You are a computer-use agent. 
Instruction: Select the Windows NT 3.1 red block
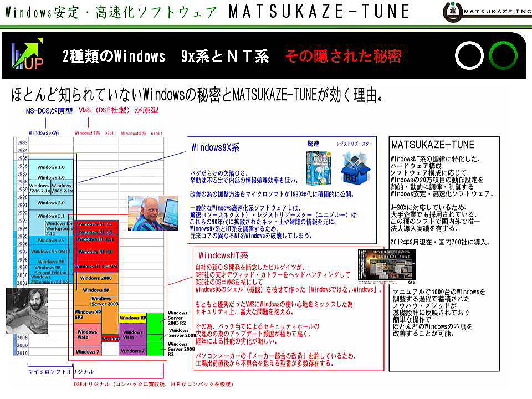tap(96, 224)
